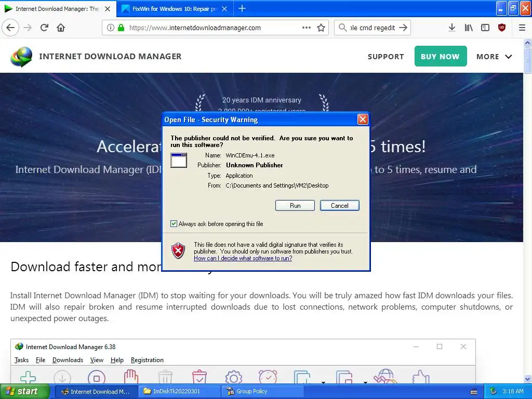The image size is (532, 399).
Task: Click the scheduler clock icon in IDM screenshot
Action: pyautogui.click(x=268, y=377)
